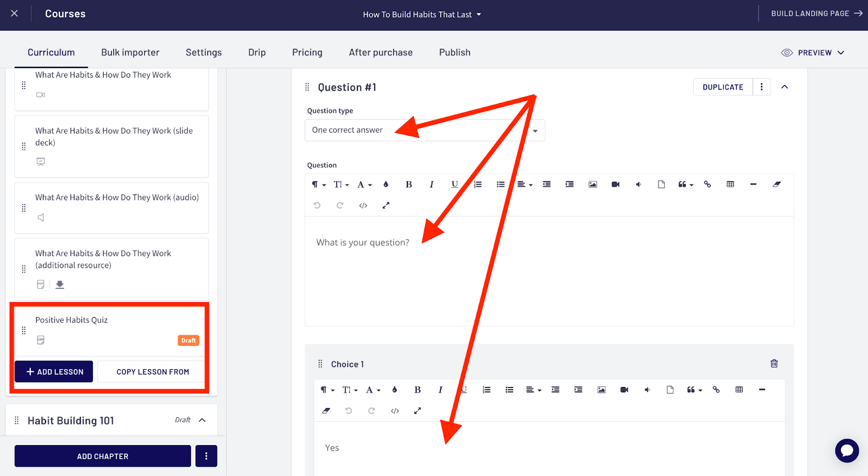The height and width of the screenshot is (476, 868).
Task: Insert file in Question editor
Action: (661, 185)
